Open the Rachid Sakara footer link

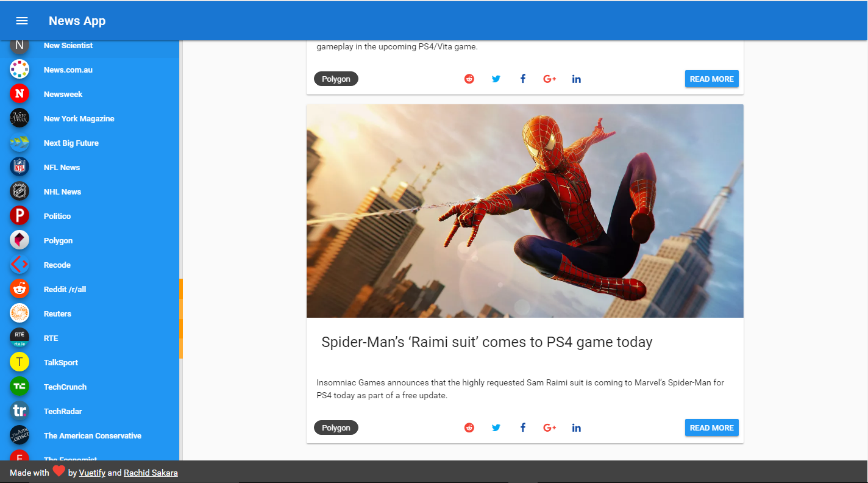point(151,473)
